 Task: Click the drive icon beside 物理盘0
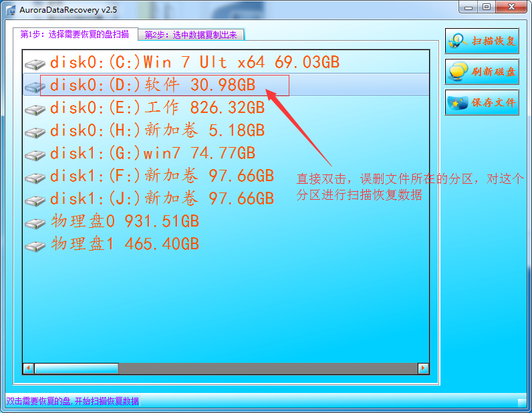click(35, 223)
